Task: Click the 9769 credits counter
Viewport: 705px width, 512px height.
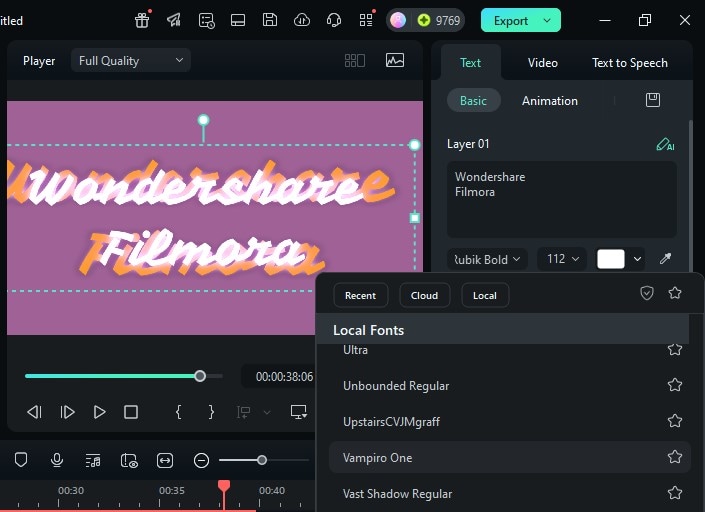Action: (447, 21)
